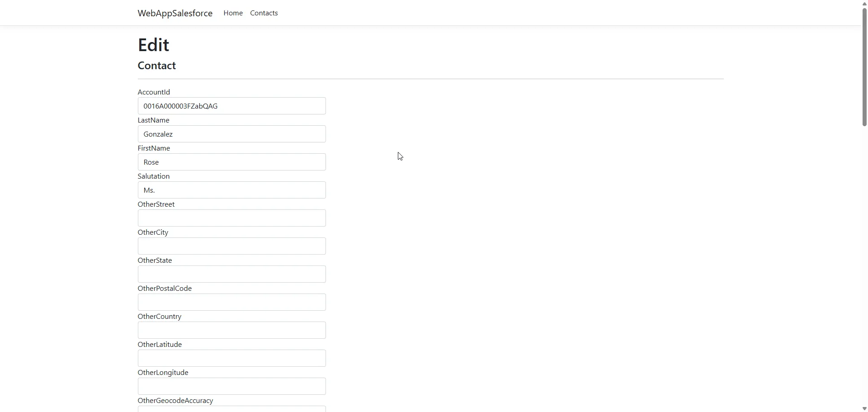Click the AccountId input field
This screenshot has height=412, width=868.
tap(231, 106)
